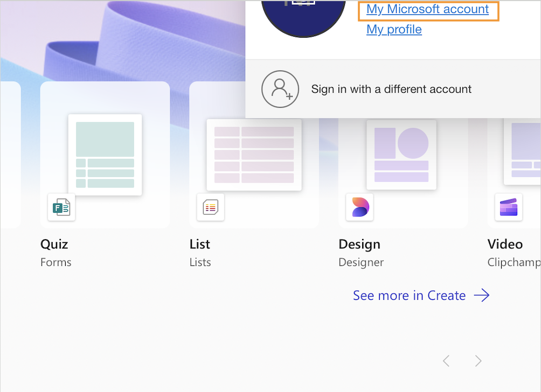Viewport: 541px width, 392px height.
Task: Open the Quiz template thumbnail
Action: [x=105, y=155]
